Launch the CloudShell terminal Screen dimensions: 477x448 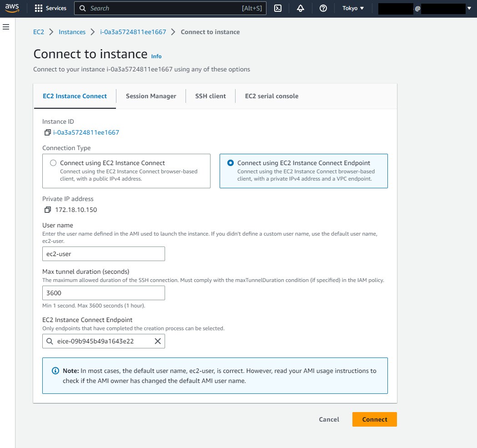pyautogui.click(x=278, y=8)
